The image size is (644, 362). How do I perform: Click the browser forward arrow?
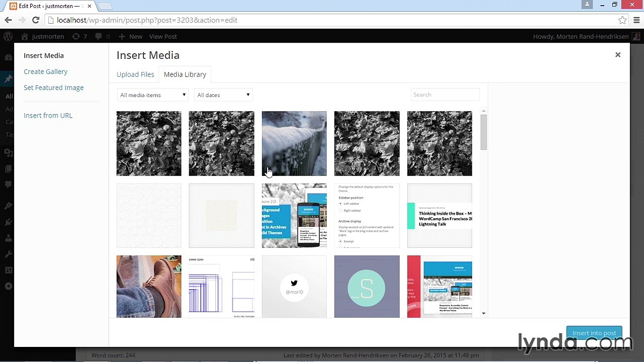tap(22, 20)
